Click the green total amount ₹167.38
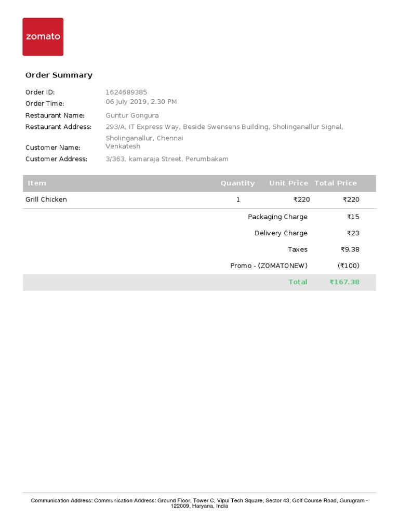Image resolution: width=399 pixels, height=532 pixels. 344,282
